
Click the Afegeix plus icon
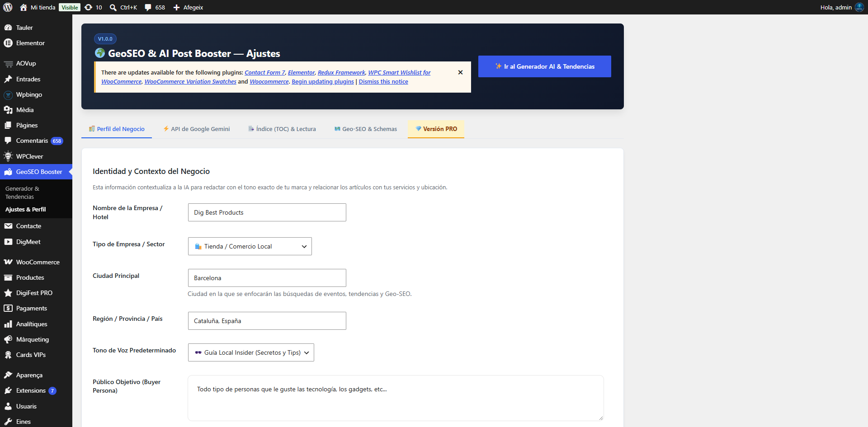pyautogui.click(x=176, y=7)
